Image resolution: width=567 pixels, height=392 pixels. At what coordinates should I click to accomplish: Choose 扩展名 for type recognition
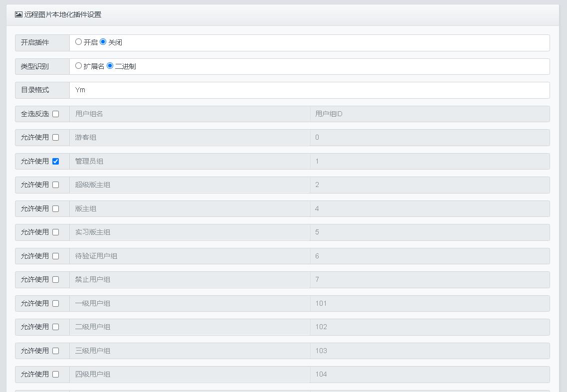pos(78,66)
